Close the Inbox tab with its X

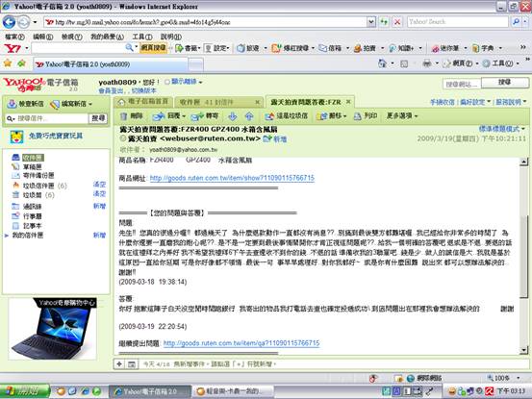(258, 102)
